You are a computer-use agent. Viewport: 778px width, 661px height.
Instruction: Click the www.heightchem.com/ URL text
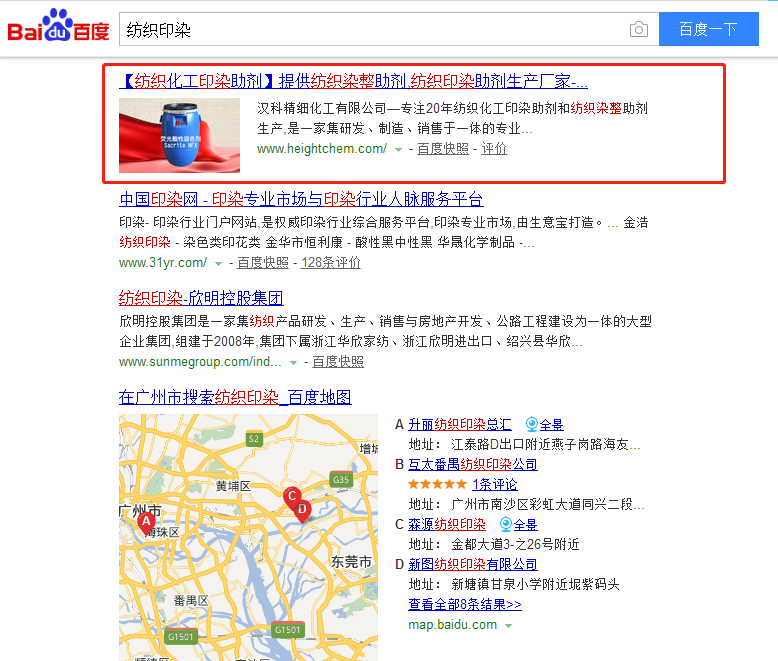[322, 149]
